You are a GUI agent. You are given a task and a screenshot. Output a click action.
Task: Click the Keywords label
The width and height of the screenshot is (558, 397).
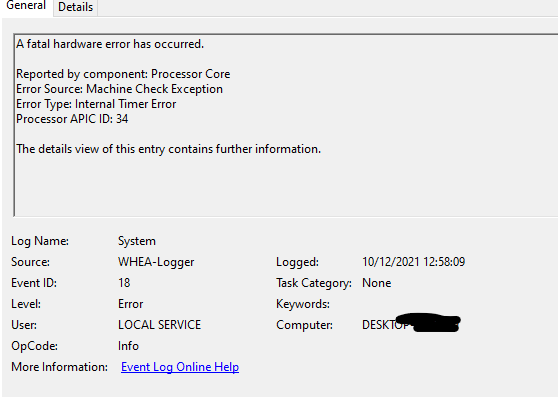[x=303, y=304]
